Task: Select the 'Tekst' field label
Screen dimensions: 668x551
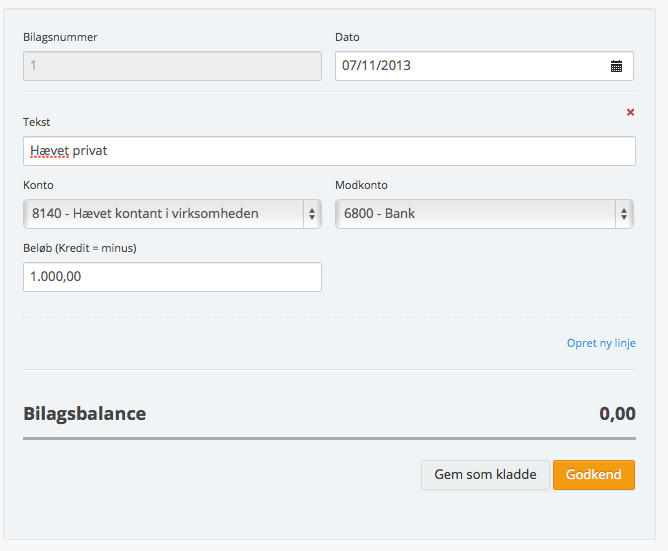Action: pyautogui.click(x=38, y=122)
